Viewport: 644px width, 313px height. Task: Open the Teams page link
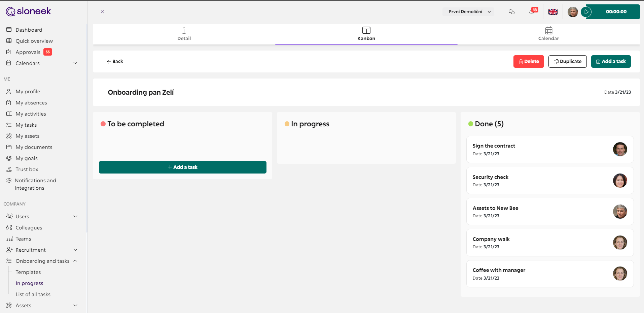tap(23, 239)
